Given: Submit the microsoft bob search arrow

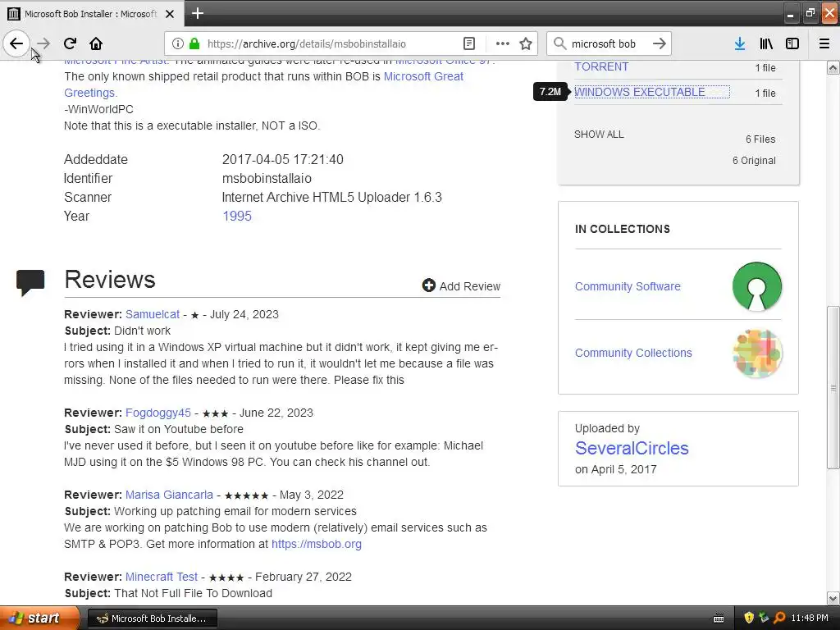Looking at the screenshot, I should 660,43.
